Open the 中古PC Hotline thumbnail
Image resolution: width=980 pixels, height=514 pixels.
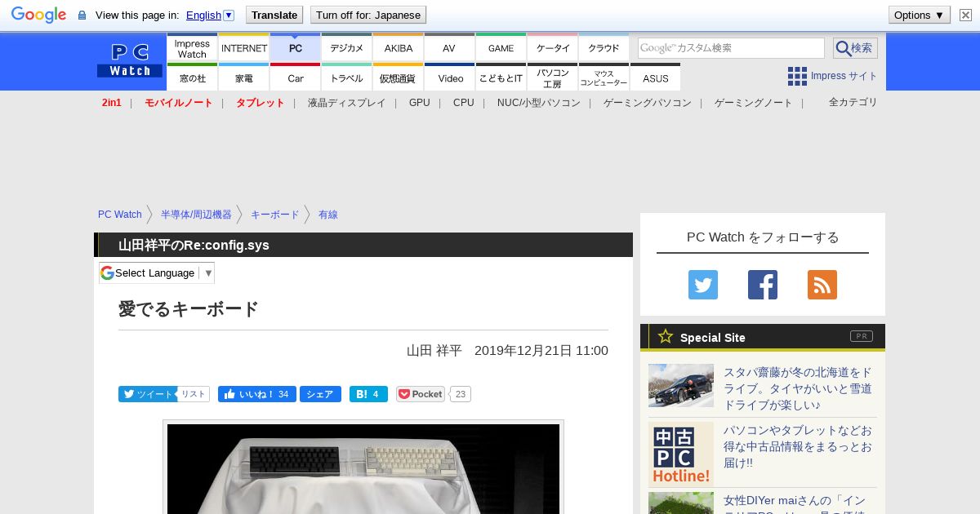pos(681,454)
